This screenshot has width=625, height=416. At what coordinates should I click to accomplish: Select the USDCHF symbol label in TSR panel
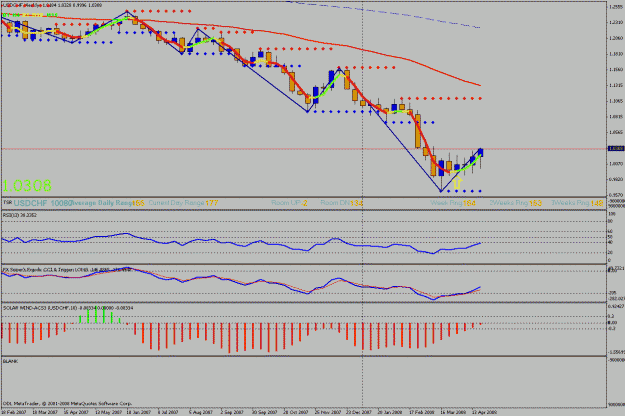[x=31, y=203]
